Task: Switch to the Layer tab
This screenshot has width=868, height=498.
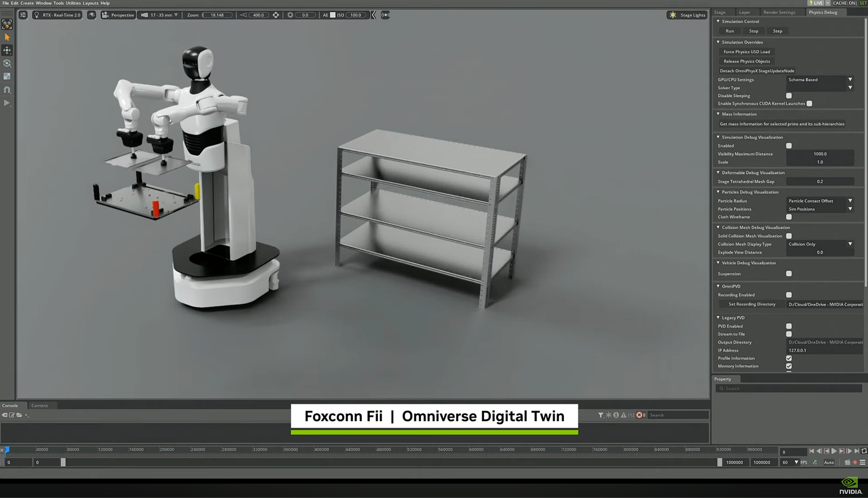Action: click(745, 12)
